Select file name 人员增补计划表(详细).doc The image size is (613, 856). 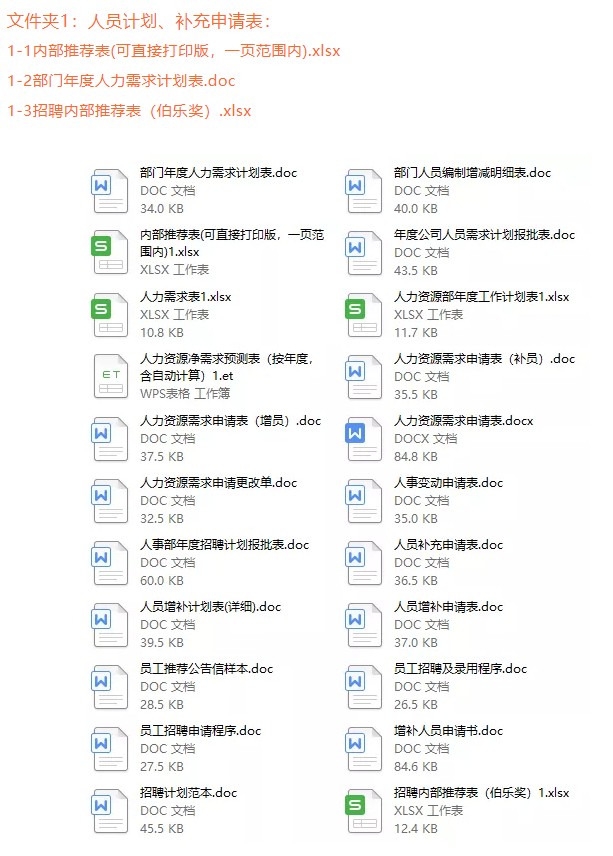210,607
